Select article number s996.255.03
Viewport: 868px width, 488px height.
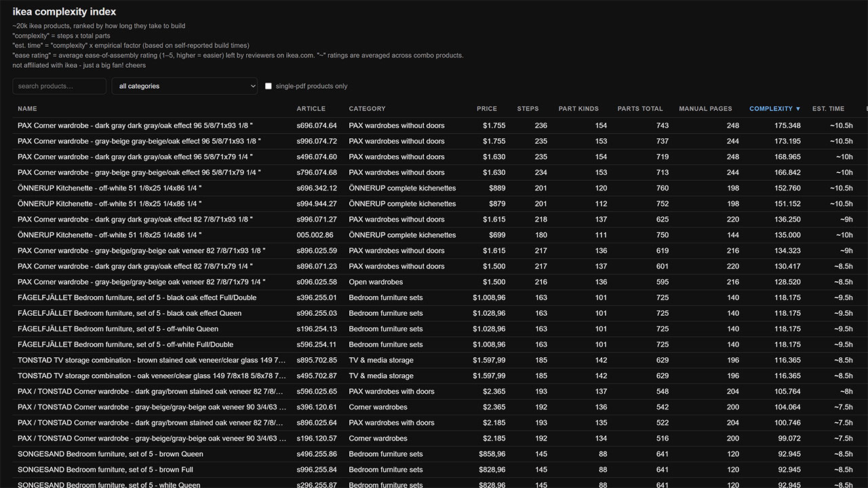[317, 312]
